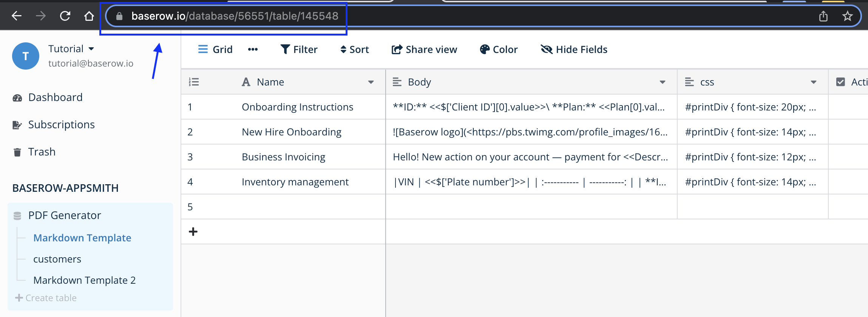
Task: Click the share page icon in address bar
Action: click(x=823, y=16)
